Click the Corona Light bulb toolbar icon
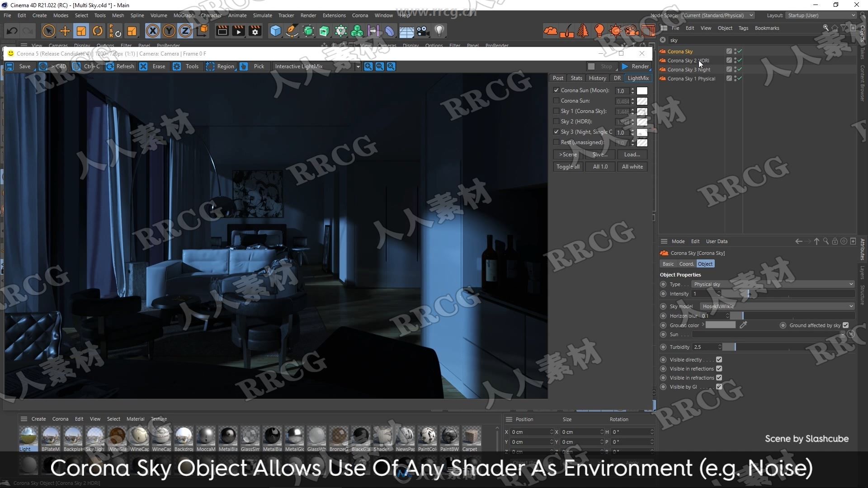The width and height of the screenshot is (868, 488). click(599, 31)
